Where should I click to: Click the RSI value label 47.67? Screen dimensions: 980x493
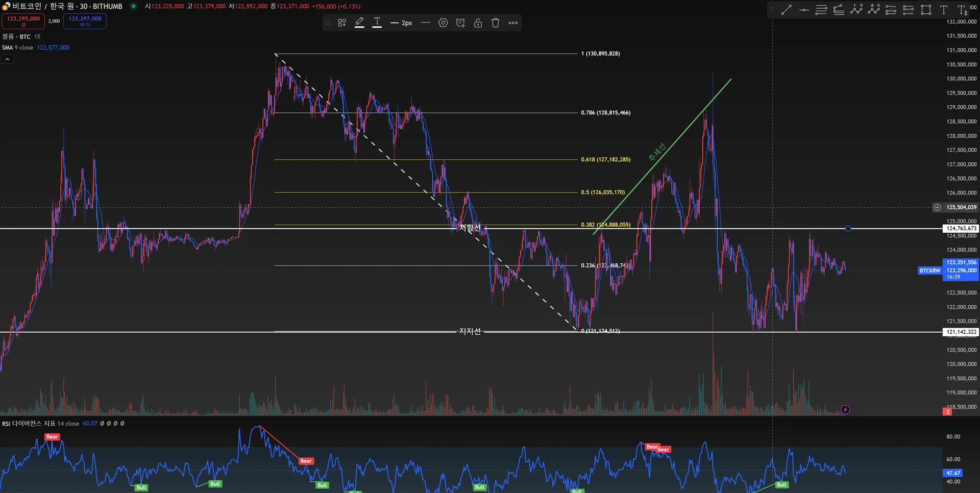tap(953, 473)
